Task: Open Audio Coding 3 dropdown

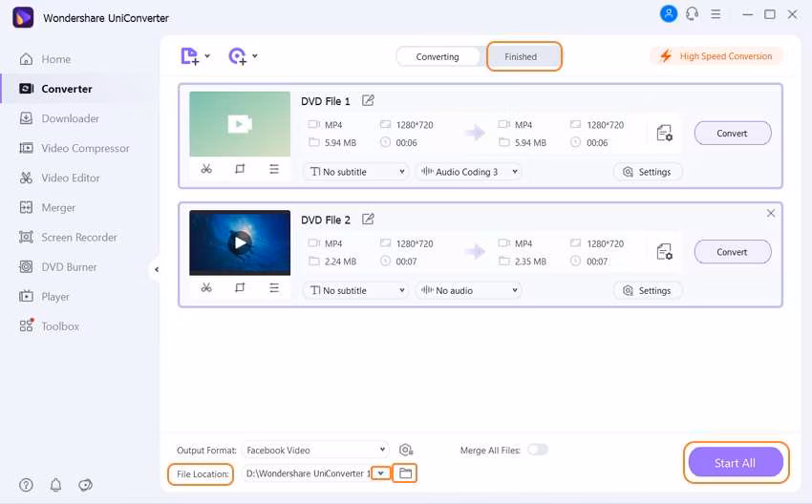Action: (x=469, y=172)
